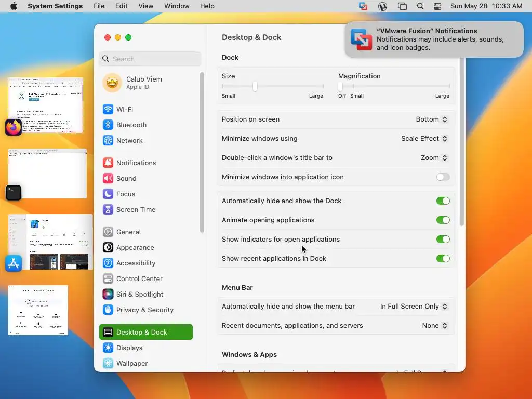Viewport: 532px width, 399px height.
Task: Click the Network globe icon
Action: click(108, 140)
